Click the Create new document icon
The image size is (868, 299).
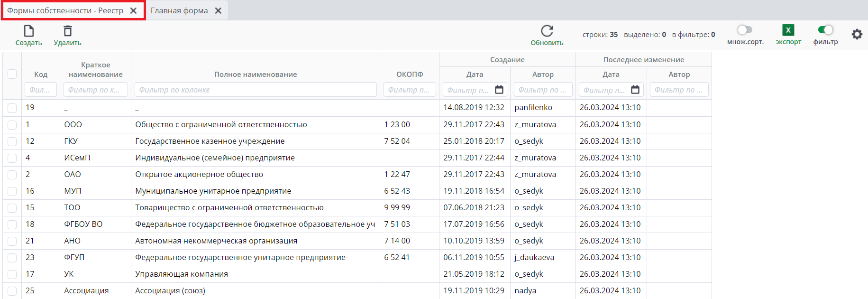[x=28, y=31]
